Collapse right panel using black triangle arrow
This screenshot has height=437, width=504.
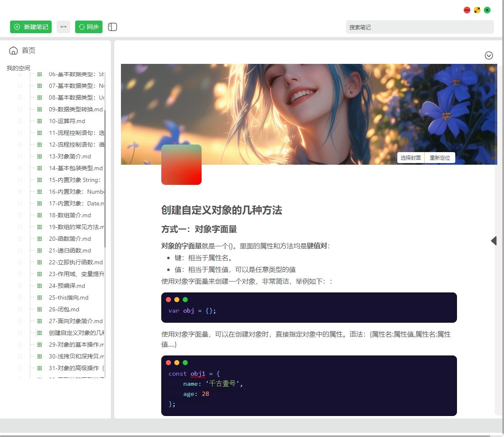[494, 241]
